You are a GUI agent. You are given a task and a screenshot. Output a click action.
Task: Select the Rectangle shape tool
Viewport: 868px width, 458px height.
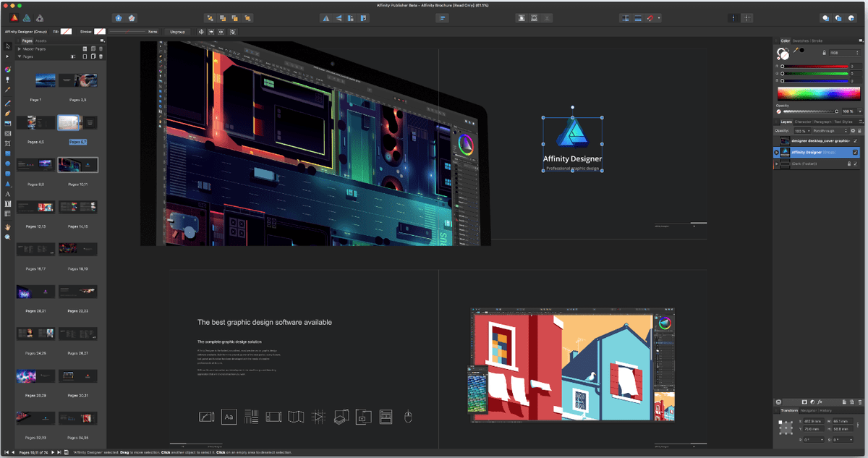tap(8, 153)
